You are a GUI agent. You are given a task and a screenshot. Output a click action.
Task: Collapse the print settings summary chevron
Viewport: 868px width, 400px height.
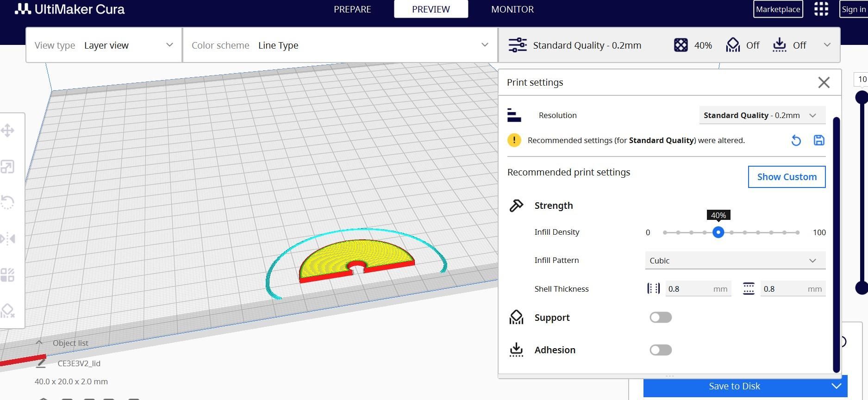[827, 45]
